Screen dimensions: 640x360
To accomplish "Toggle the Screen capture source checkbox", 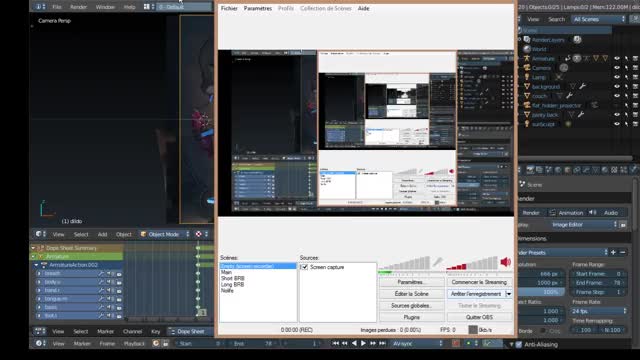I will (304, 267).
